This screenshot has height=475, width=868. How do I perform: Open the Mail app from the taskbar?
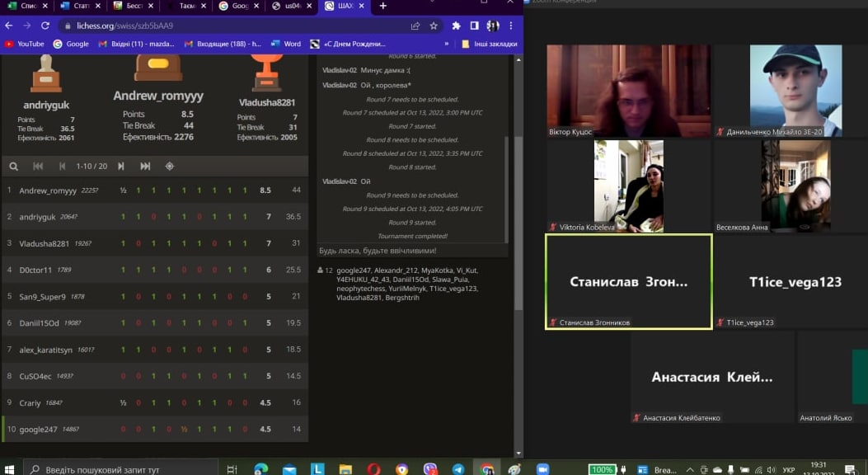[x=289, y=469]
